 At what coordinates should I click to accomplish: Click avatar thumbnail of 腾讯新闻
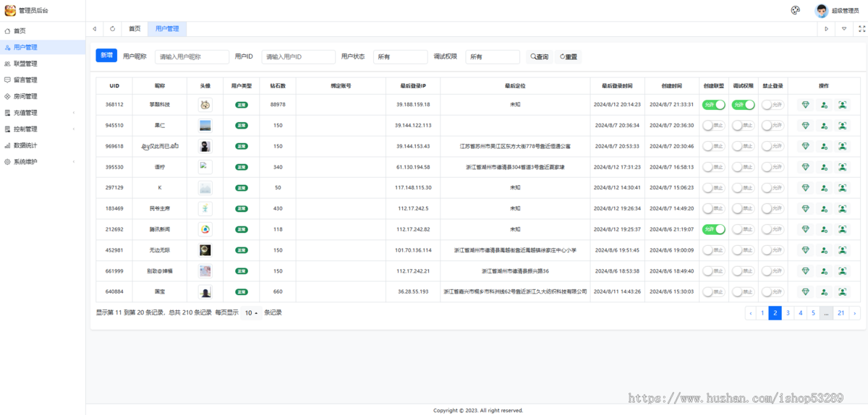[205, 229]
